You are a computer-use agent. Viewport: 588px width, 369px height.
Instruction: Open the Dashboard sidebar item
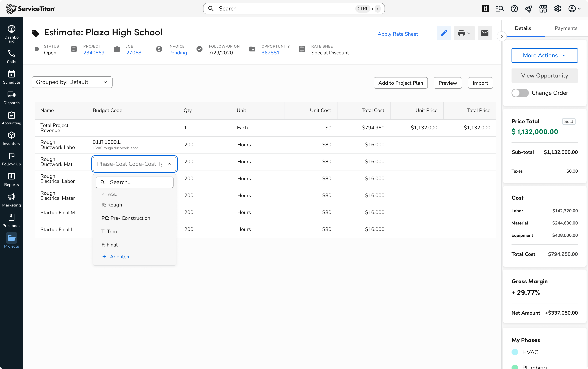pyautogui.click(x=12, y=34)
